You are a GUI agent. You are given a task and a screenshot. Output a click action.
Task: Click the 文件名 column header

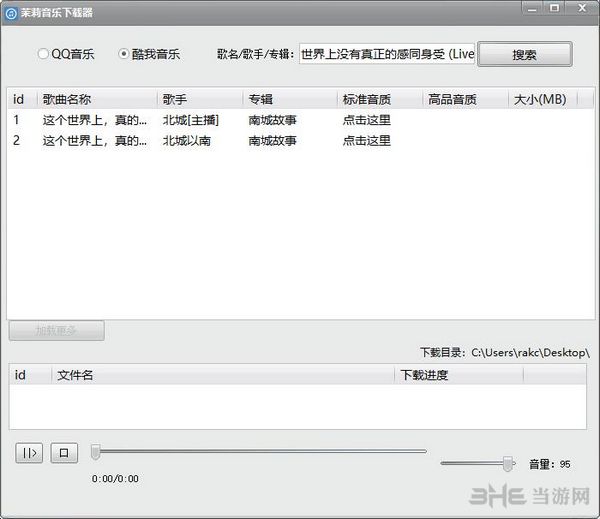click(223, 375)
